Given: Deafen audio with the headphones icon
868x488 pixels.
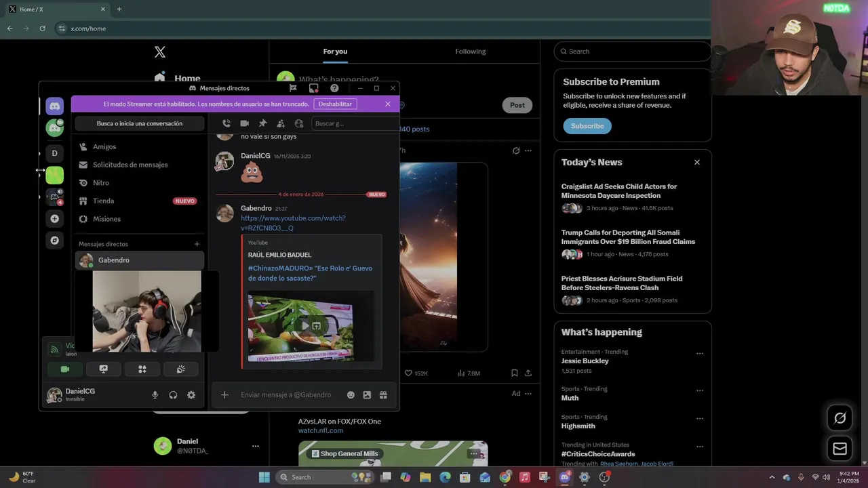Looking at the screenshot, I should 173,395.
